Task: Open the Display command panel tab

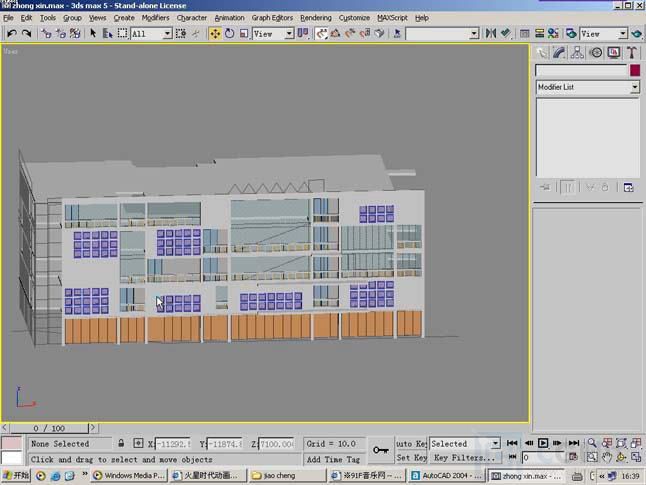Action: 614,52
